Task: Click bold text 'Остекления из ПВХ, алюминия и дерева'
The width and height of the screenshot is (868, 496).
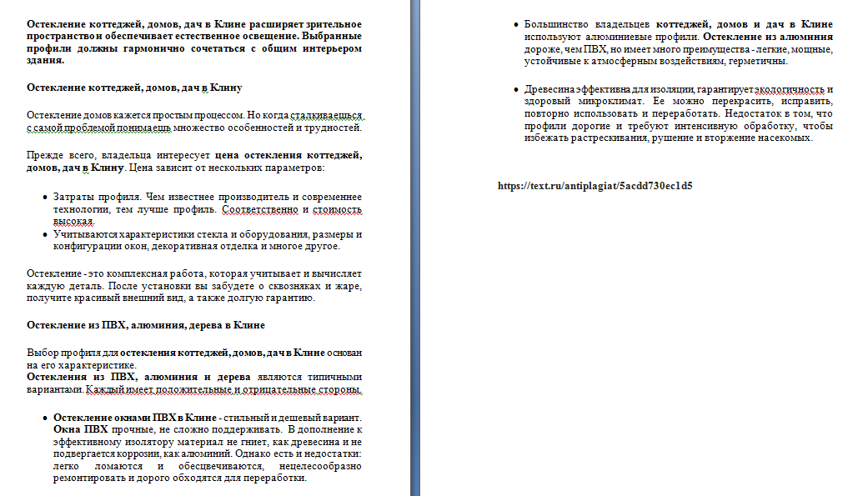Action: point(138,377)
